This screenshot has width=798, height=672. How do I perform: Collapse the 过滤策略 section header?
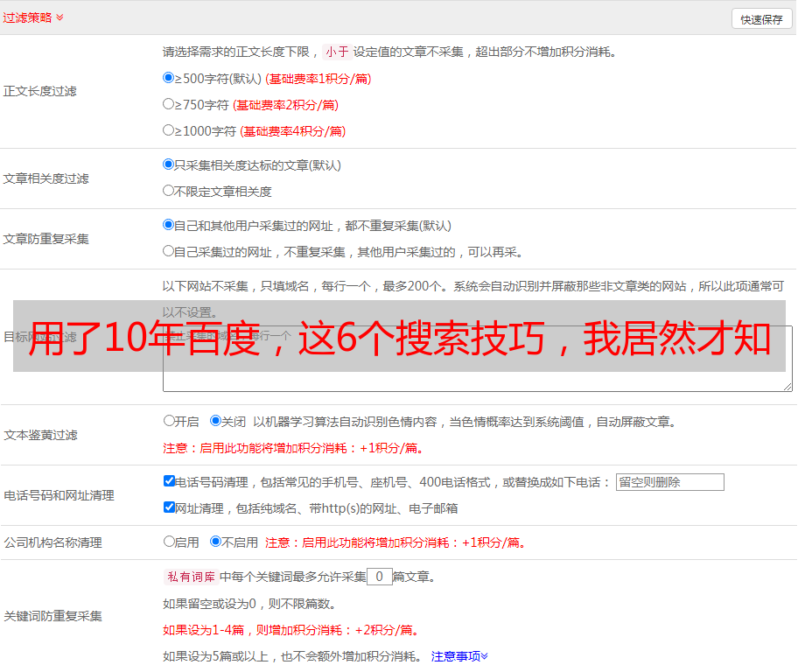tap(33, 17)
